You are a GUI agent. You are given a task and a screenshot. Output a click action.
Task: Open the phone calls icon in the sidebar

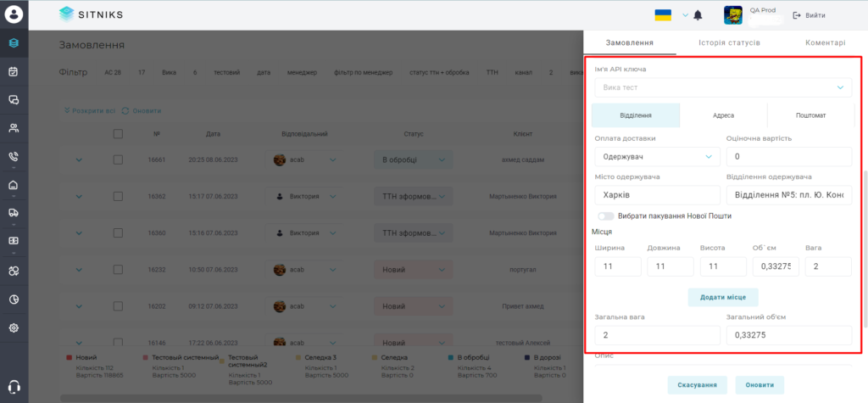click(x=14, y=156)
